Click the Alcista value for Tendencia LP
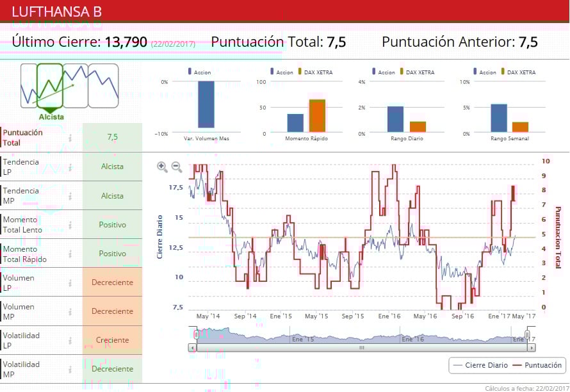570x392 pixels. click(112, 167)
